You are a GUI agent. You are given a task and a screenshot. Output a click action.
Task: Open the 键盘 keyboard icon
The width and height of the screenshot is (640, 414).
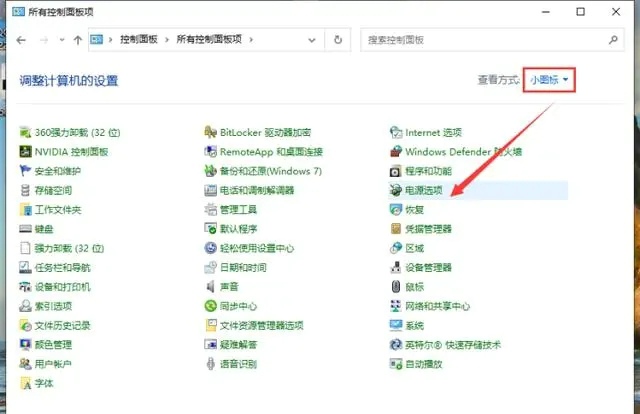click(25, 229)
